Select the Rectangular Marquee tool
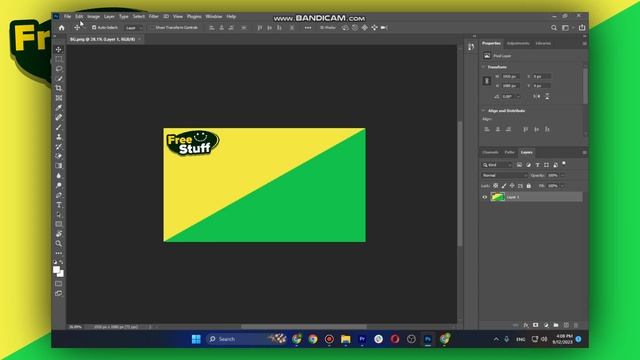The width and height of the screenshot is (640, 360). point(59,59)
